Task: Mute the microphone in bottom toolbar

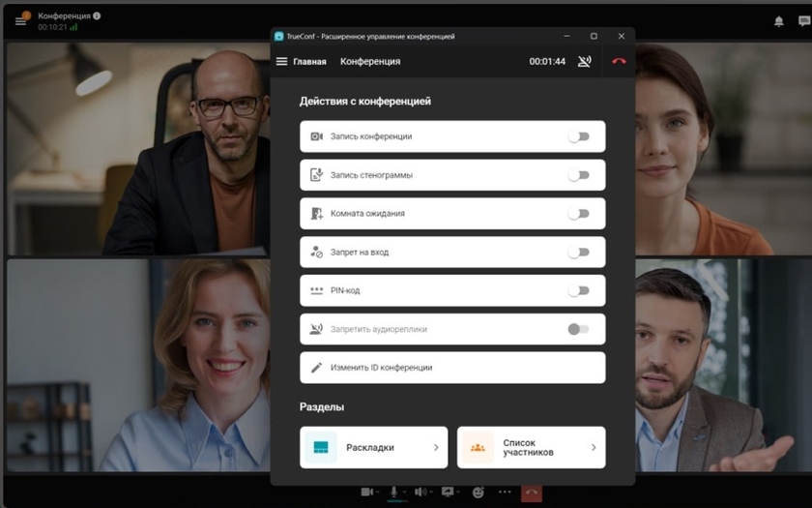Action: [392, 493]
